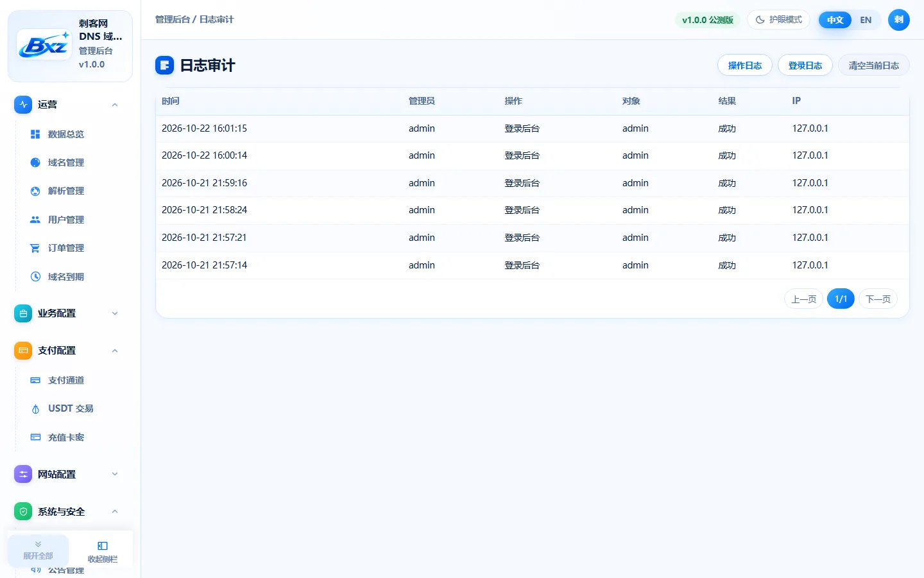Toggle 护眼模式 eye-care mode

tap(778, 20)
